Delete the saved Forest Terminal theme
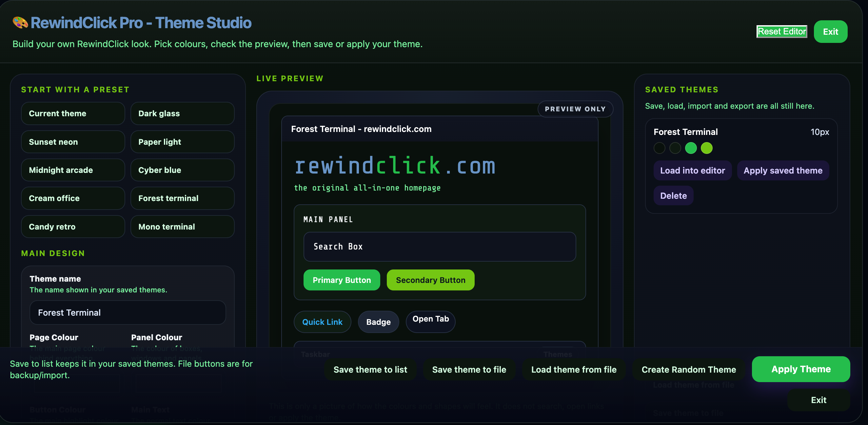The height and width of the screenshot is (425, 868). 674,195
